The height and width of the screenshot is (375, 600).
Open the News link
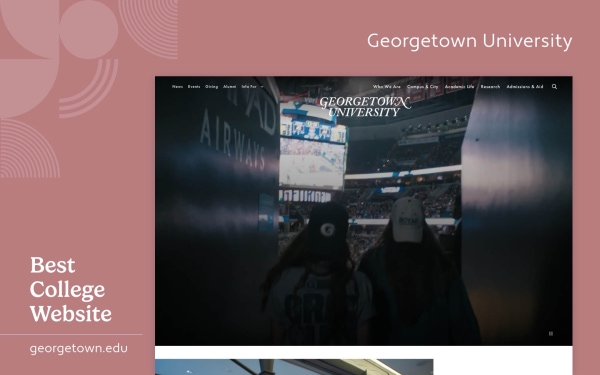click(178, 87)
